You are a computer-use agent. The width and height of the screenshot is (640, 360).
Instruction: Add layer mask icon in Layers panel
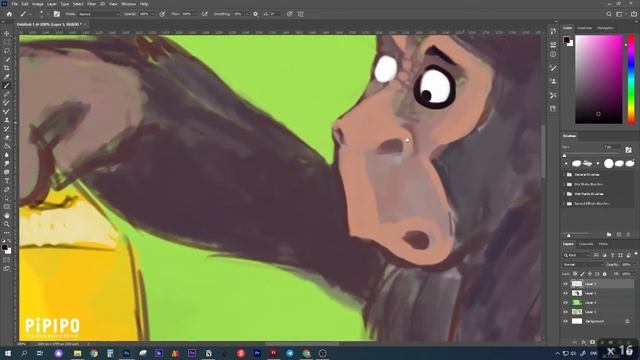[x=592, y=342]
